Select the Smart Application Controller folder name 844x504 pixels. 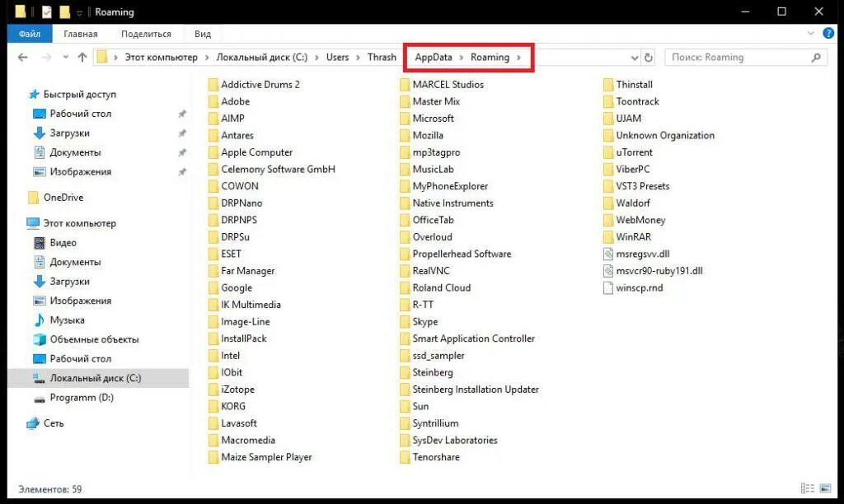pos(474,338)
